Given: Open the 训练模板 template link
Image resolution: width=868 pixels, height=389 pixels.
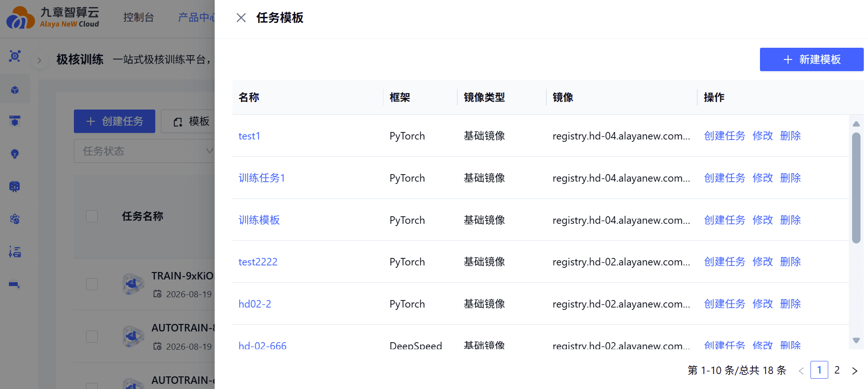Looking at the screenshot, I should click(259, 220).
